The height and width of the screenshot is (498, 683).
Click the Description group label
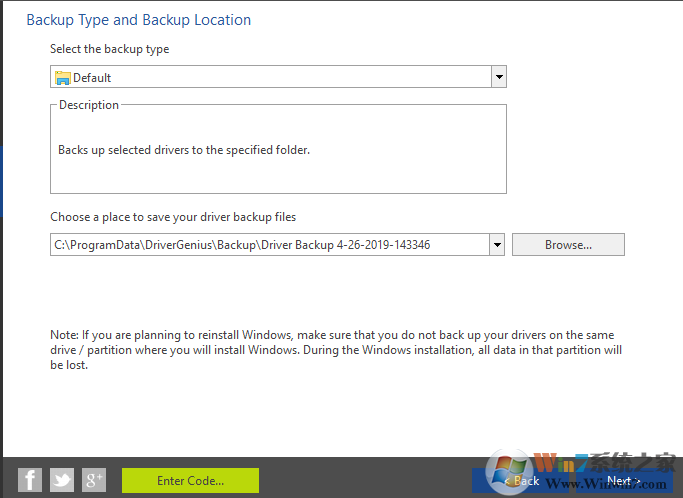[x=89, y=105]
